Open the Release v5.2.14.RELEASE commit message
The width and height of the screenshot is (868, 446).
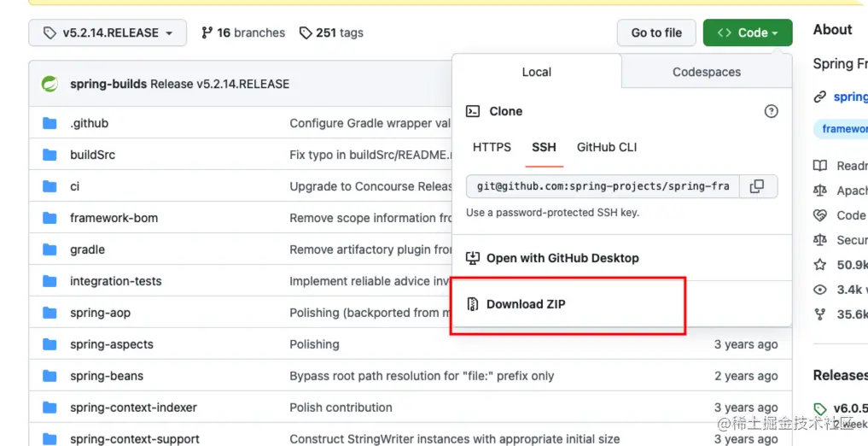tap(219, 85)
